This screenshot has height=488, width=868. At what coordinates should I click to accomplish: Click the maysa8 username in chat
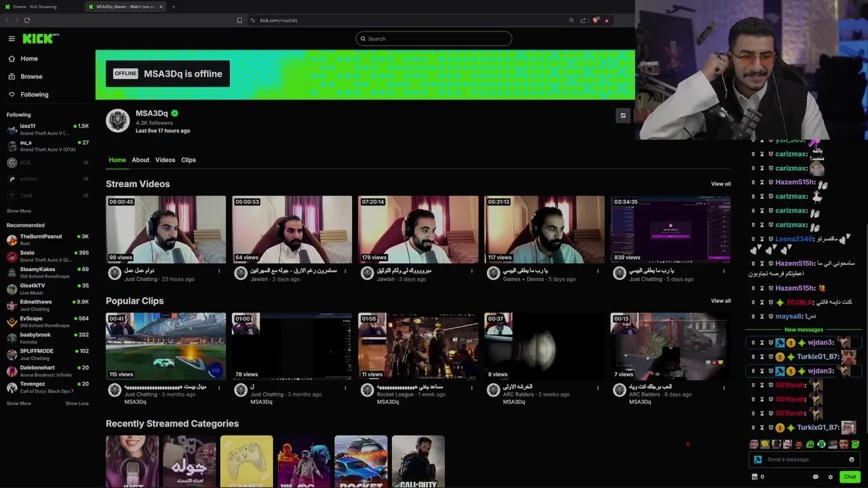pyautogui.click(x=789, y=317)
